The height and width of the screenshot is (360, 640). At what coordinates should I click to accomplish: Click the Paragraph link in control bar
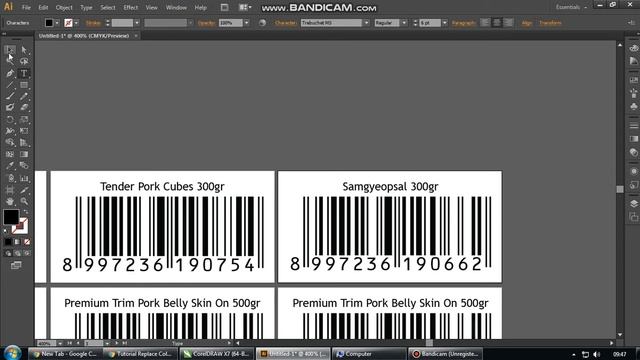click(464, 23)
